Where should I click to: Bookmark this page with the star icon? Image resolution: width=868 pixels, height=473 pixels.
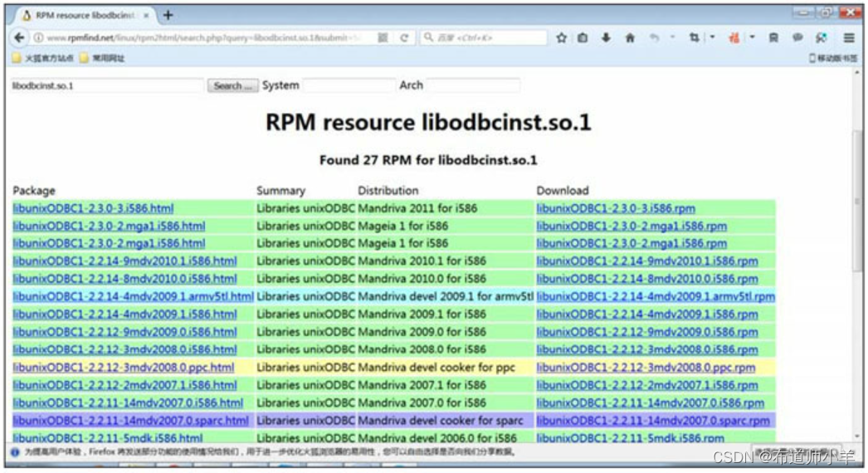click(x=561, y=37)
